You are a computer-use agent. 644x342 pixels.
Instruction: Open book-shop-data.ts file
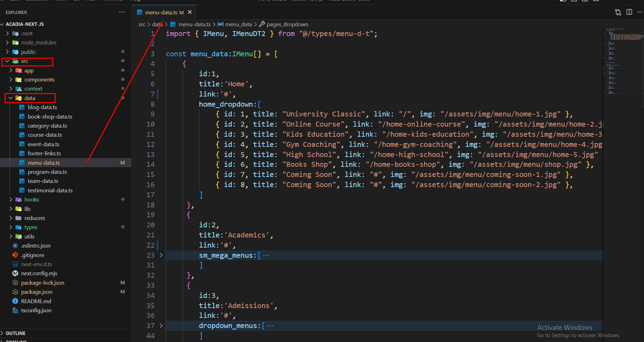point(50,116)
